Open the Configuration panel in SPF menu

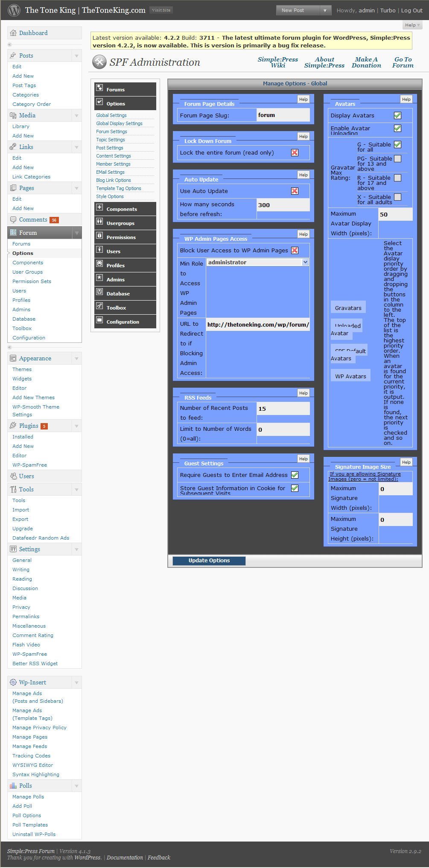tap(125, 321)
